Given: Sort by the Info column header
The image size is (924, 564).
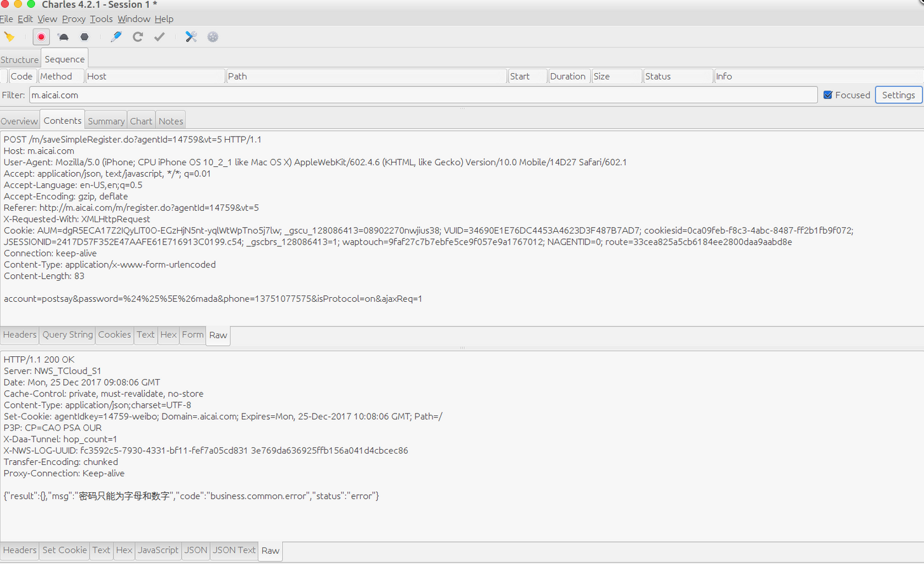Looking at the screenshot, I should click(818, 76).
